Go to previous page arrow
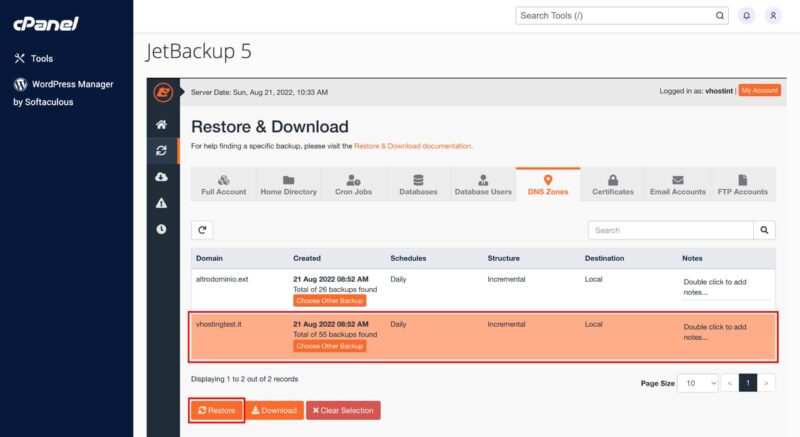The image size is (800, 437). pos(730,383)
